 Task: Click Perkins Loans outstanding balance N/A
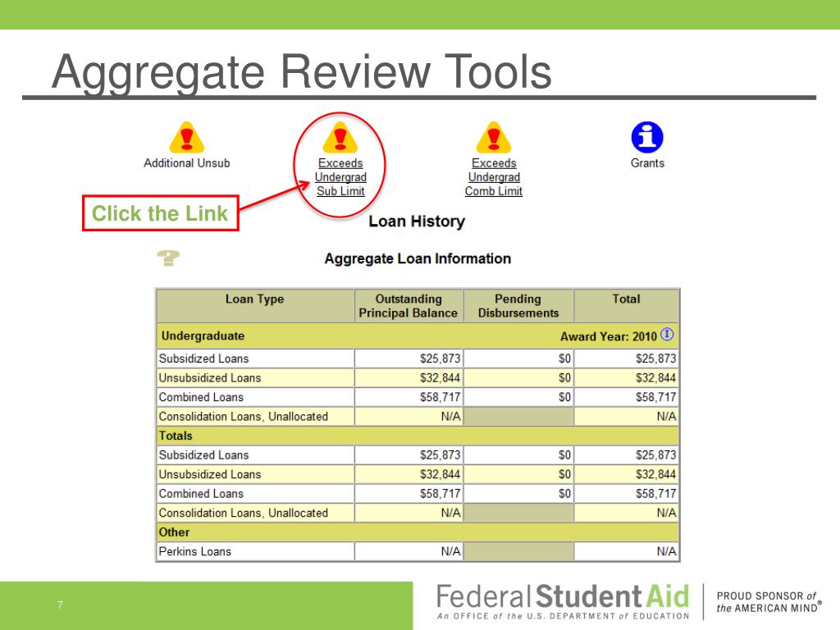tap(450, 551)
